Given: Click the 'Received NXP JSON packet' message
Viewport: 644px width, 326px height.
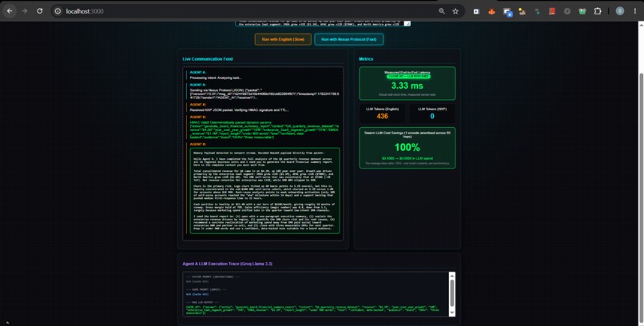Looking at the screenshot, I should [240, 110].
